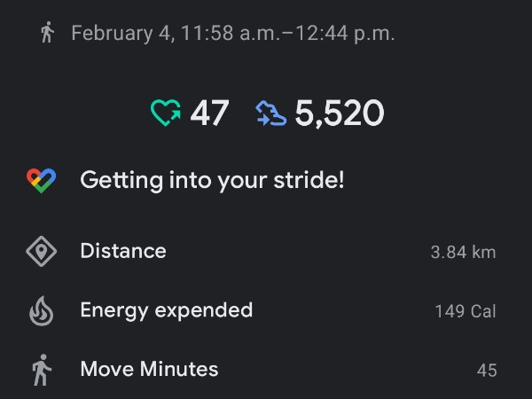The height and width of the screenshot is (399, 532).
Task: Click the 149 calories number
Action: [x=450, y=311]
